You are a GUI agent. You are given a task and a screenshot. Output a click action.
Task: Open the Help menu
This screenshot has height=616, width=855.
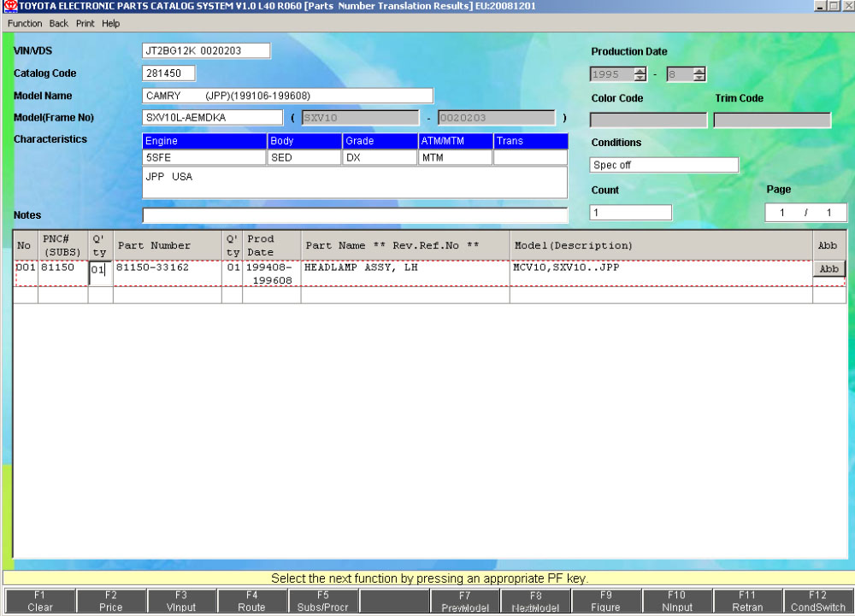click(111, 23)
